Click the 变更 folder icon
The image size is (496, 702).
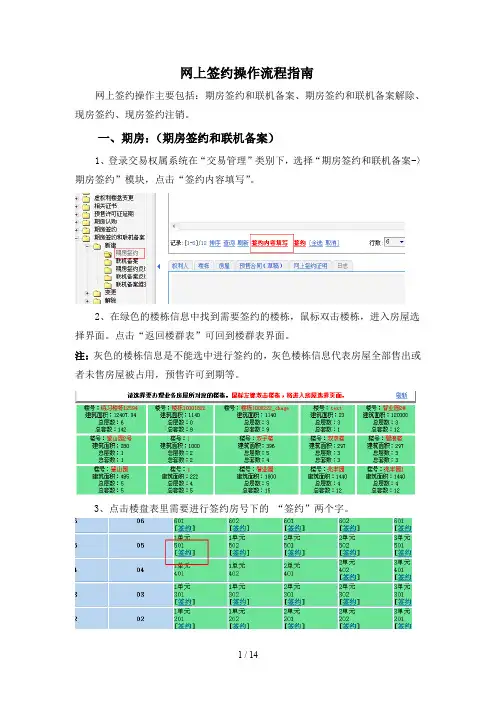[97, 293]
